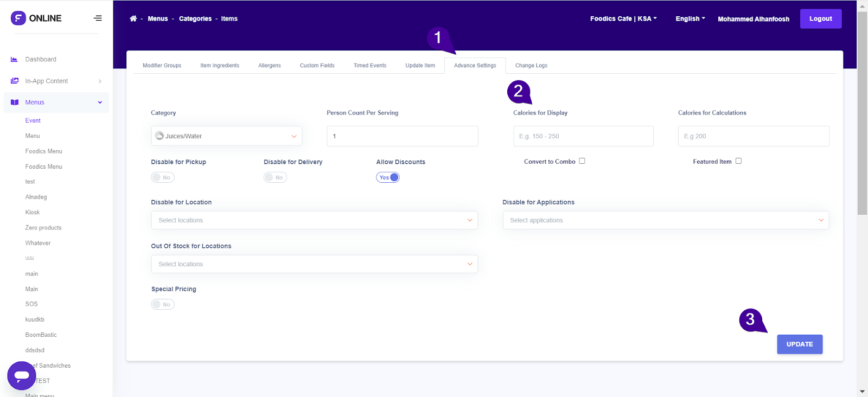
Task: Toggle Disable for Pickup switch
Action: pyautogui.click(x=163, y=177)
